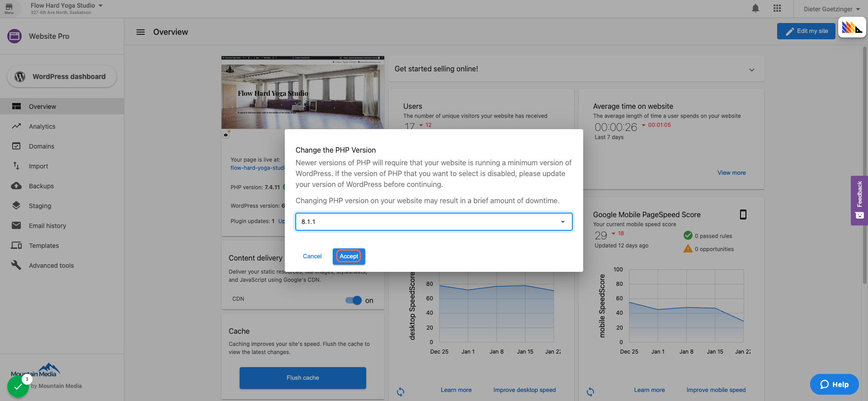Go to Analytics in the sidebar
This screenshot has width=868, height=401.
(42, 126)
